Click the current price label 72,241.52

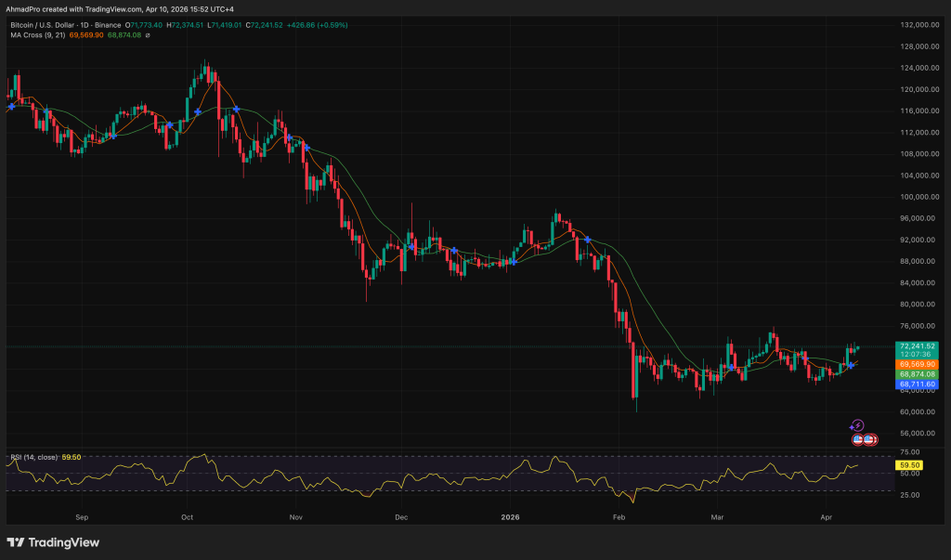tap(917, 345)
